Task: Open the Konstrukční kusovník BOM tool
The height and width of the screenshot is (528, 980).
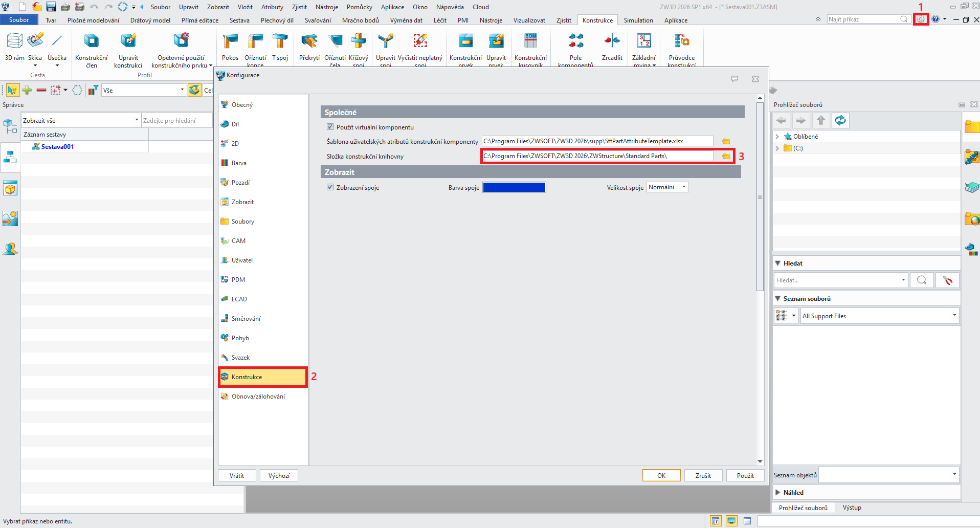Action: [530, 49]
